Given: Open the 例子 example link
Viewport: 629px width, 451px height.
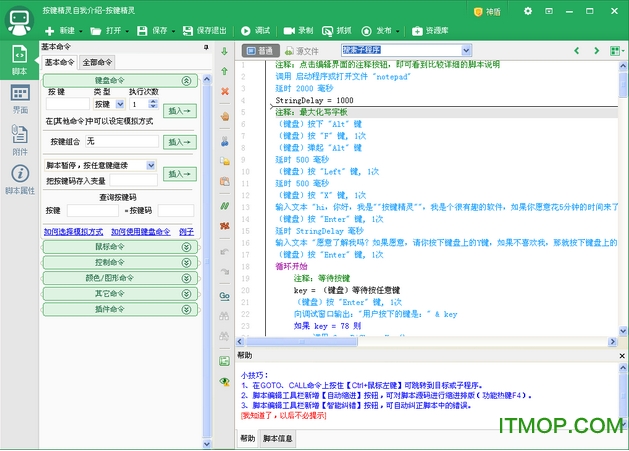Looking at the screenshot, I should [x=186, y=232].
